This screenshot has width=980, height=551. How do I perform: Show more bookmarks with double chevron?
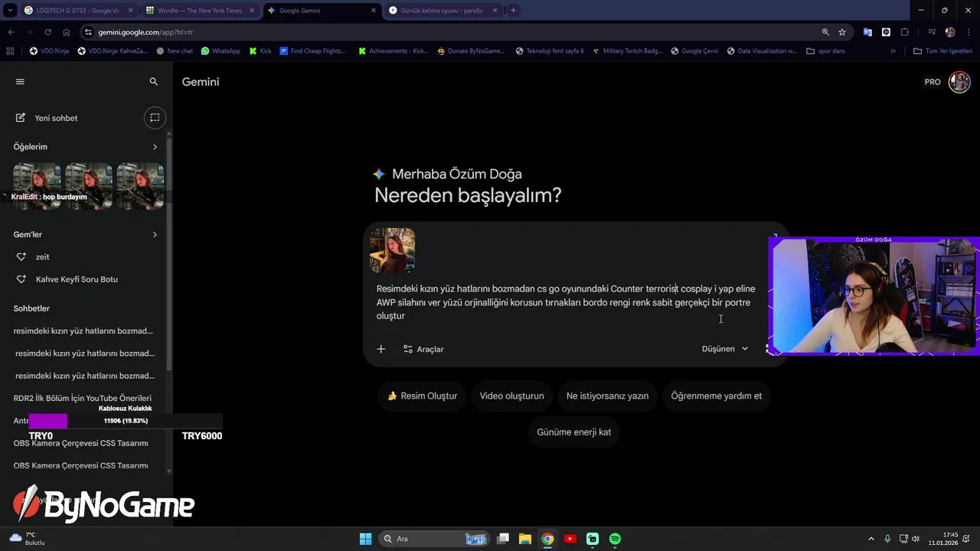coord(893,51)
